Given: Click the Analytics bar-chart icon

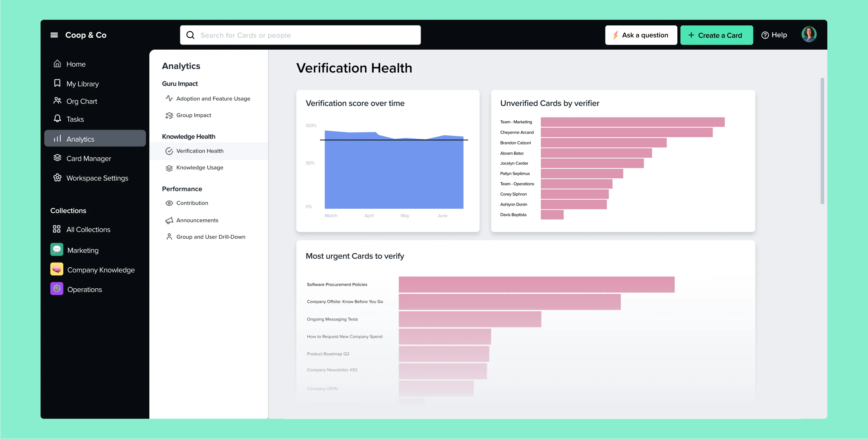Looking at the screenshot, I should [x=57, y=139].
